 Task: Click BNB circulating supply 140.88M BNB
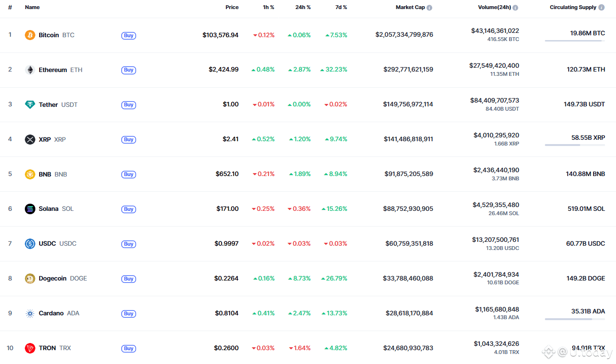(585, 174)
